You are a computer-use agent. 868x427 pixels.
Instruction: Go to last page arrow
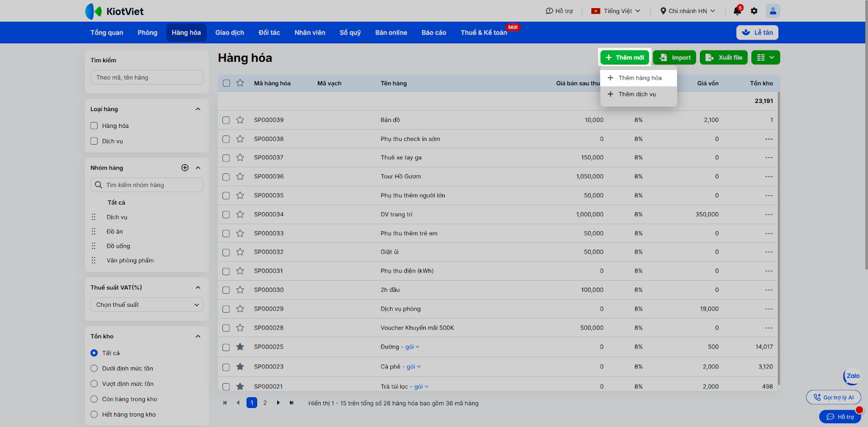pos(292,403)
